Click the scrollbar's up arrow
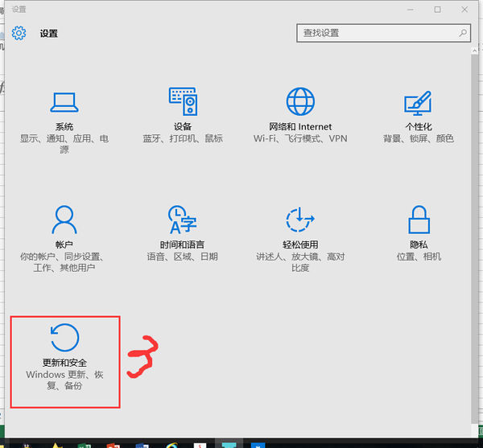This screenshot has width=483, height=448. (475, 50)
